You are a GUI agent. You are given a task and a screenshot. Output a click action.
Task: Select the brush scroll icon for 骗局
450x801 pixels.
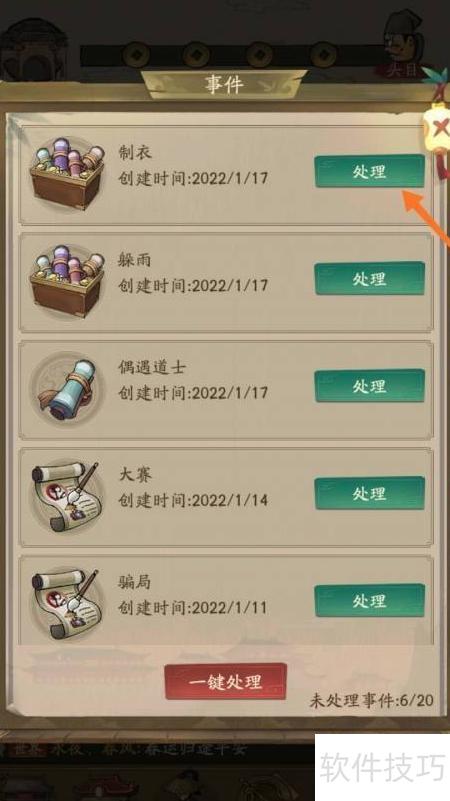click(67, 603)
